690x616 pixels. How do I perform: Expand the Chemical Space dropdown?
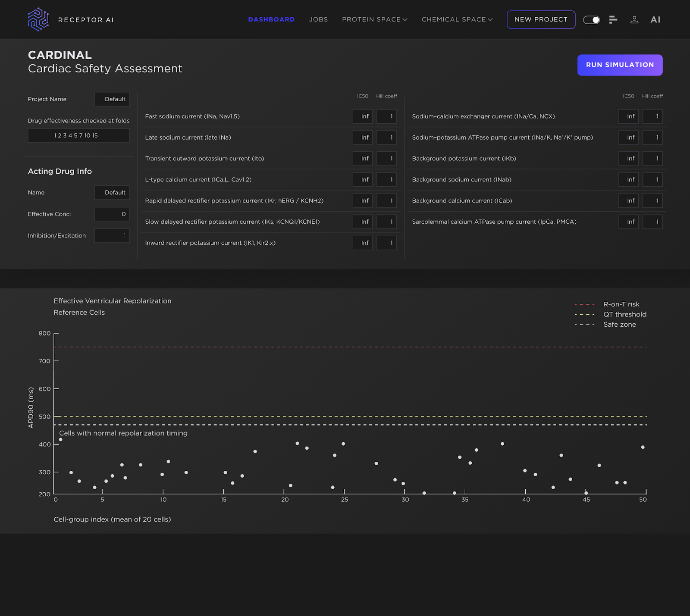(457, 20)
